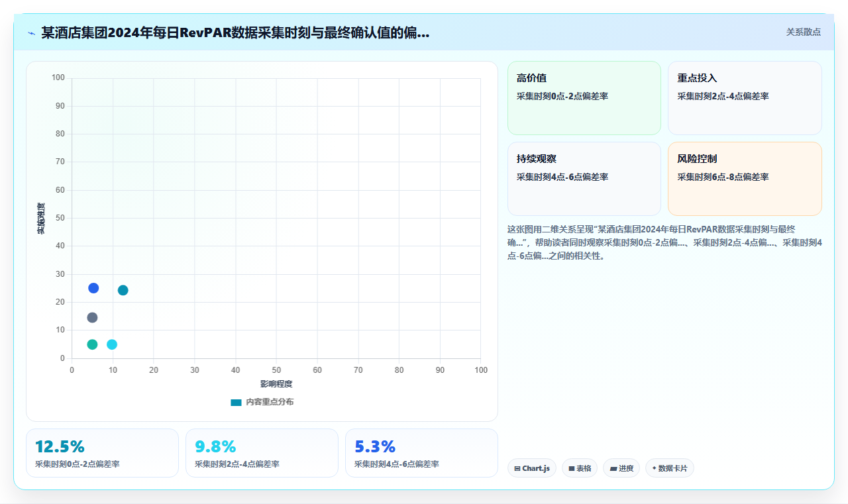Viewport: 848px width, 504px height.
Task: Click the 表格 tag chip
Action: tap(580, 468)
